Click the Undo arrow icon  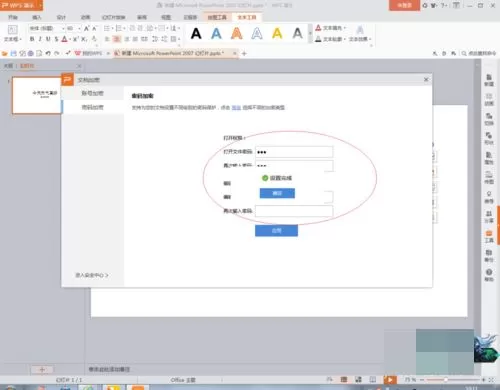coord(48,53)
